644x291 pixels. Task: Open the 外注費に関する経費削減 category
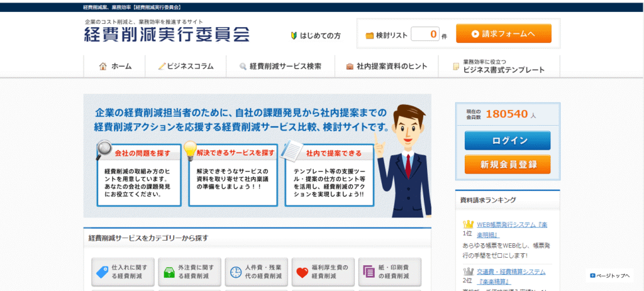[x=189, y=272]
